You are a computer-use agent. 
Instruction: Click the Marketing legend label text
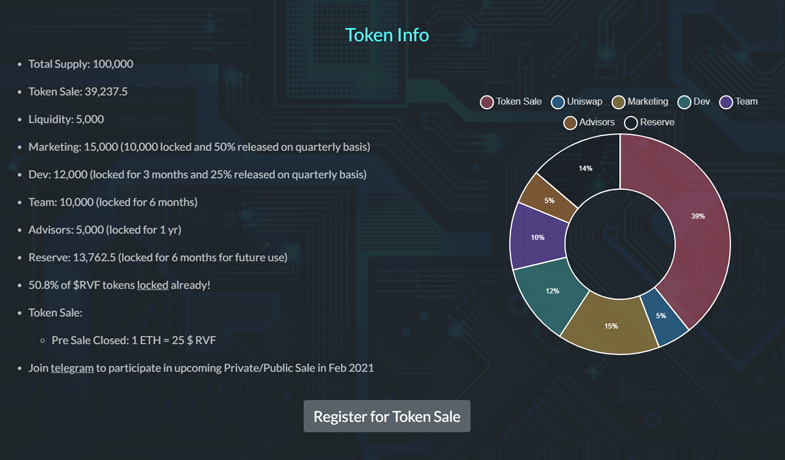(647, 102)
